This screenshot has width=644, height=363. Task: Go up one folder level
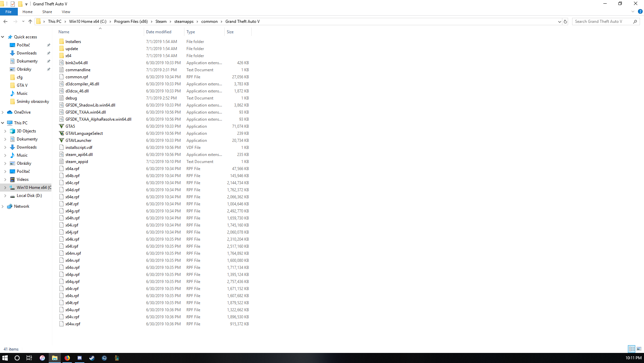click(x=30, y=22)
